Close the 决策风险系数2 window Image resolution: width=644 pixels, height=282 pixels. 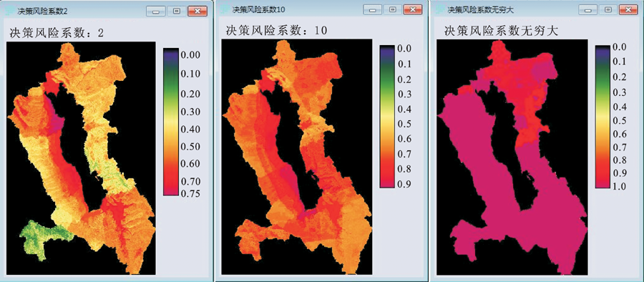click(197, 11)
